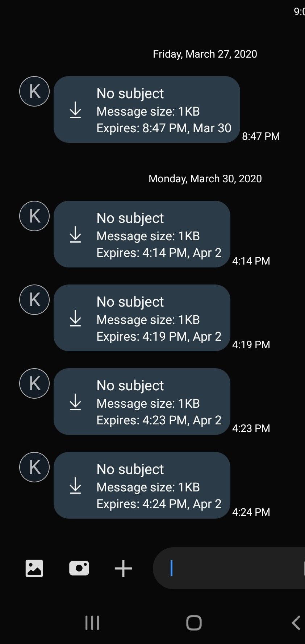Download the message expiring 4:14 PM

(75, 234)
